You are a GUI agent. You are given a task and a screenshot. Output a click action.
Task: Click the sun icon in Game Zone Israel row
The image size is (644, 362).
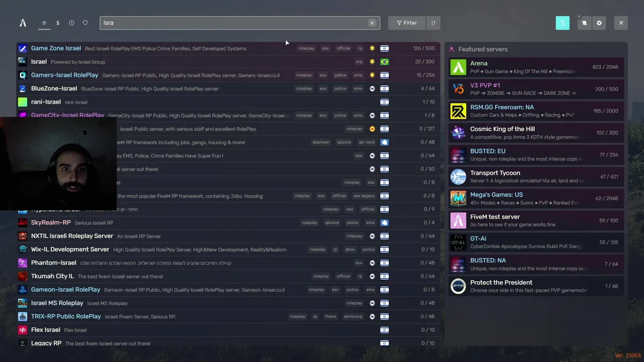(x=372, y=48)
